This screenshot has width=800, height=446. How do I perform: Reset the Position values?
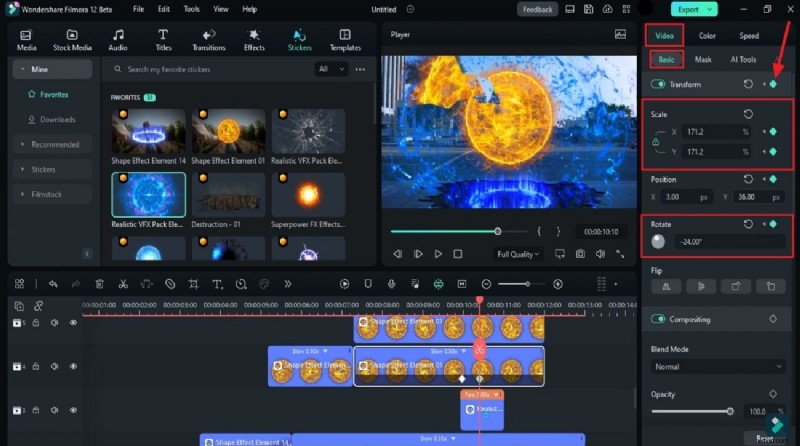(748, 179)
